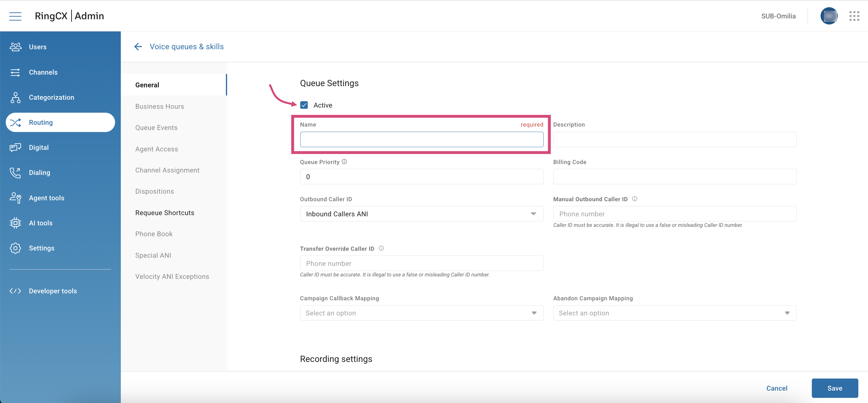The height and width of the screenshot is (403, 868).
Task: Click the Queue Priority info icon
Action: coord(344,162)
